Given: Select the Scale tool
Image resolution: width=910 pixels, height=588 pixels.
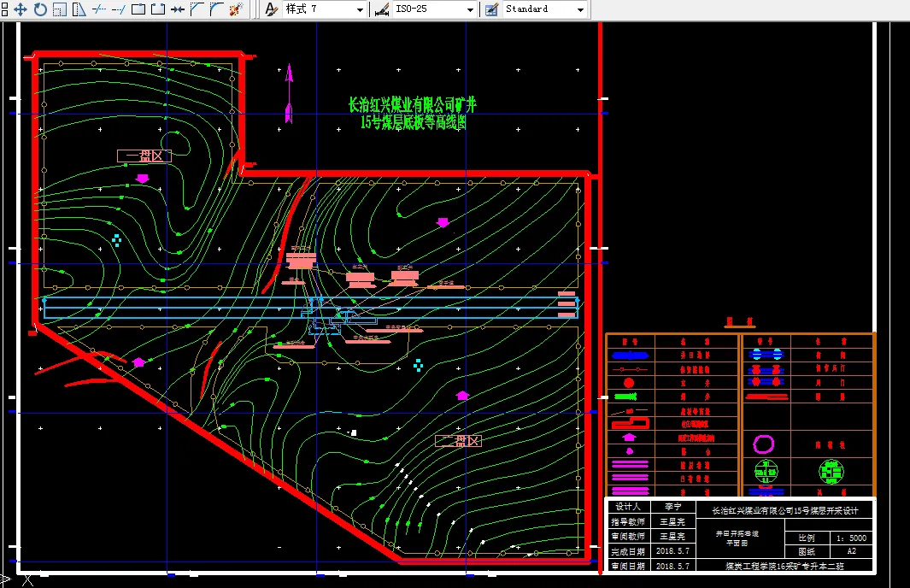Looking at the screenshot, I should coord(60,9).
